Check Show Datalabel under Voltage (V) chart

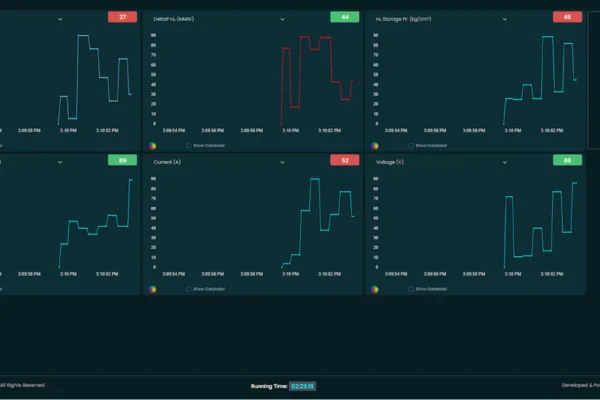coord(411,289)
